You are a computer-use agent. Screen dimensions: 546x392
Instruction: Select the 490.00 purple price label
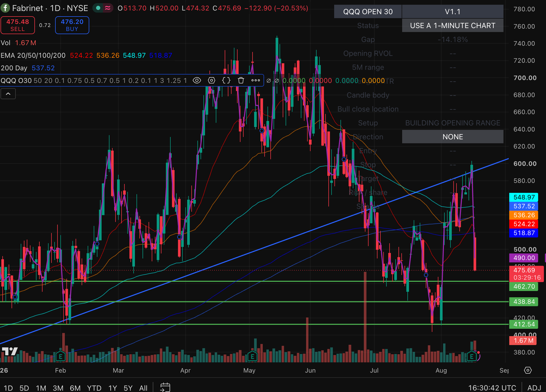(x=524, y=258)
